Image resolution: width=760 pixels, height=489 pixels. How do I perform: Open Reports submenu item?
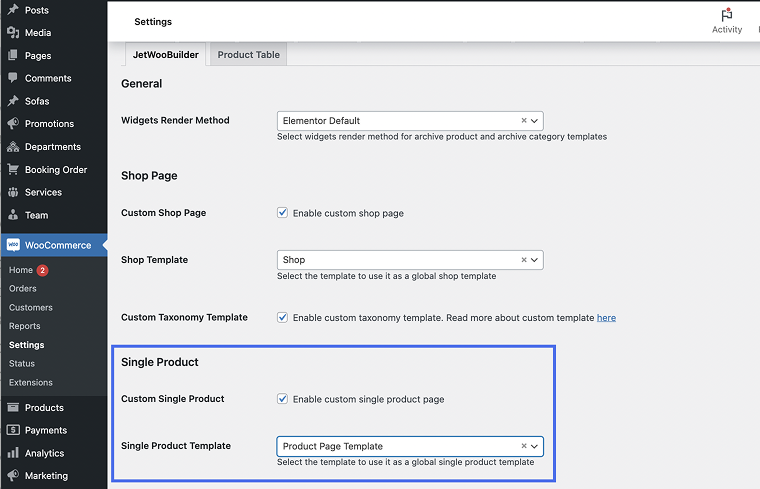[x=24, y=326]
